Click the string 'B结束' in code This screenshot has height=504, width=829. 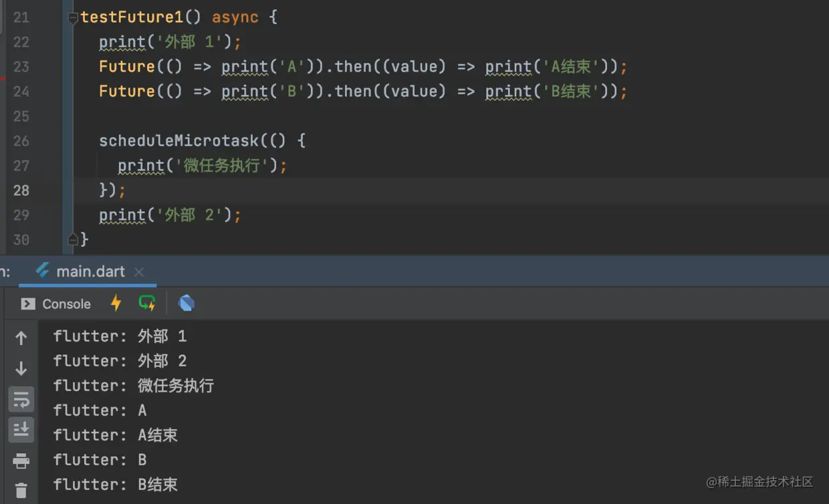pyautogui.click(x=571, y=91)
